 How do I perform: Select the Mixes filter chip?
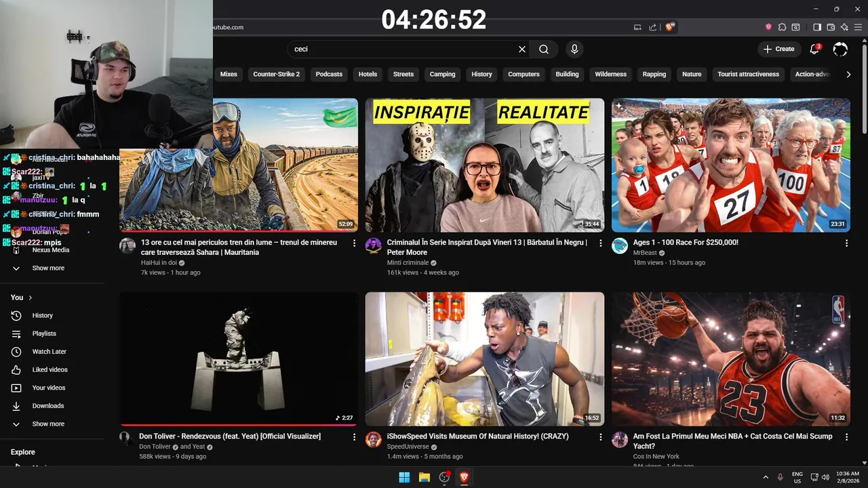229,74
